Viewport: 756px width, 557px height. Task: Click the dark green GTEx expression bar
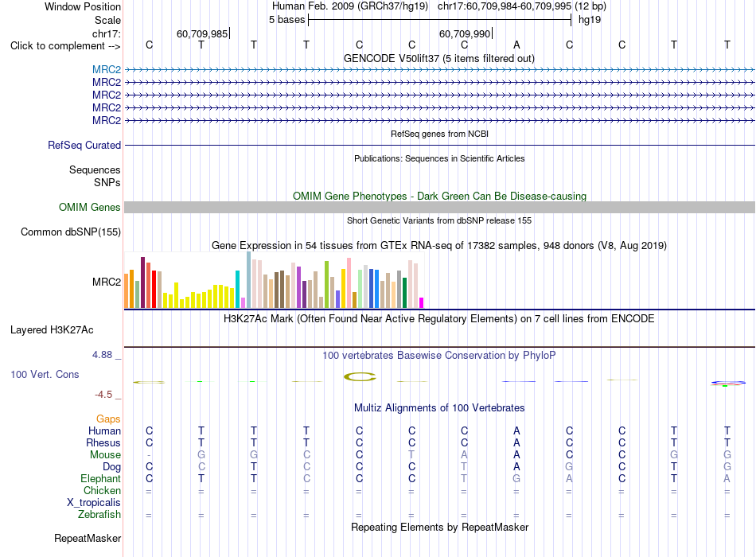coord(404,293)
